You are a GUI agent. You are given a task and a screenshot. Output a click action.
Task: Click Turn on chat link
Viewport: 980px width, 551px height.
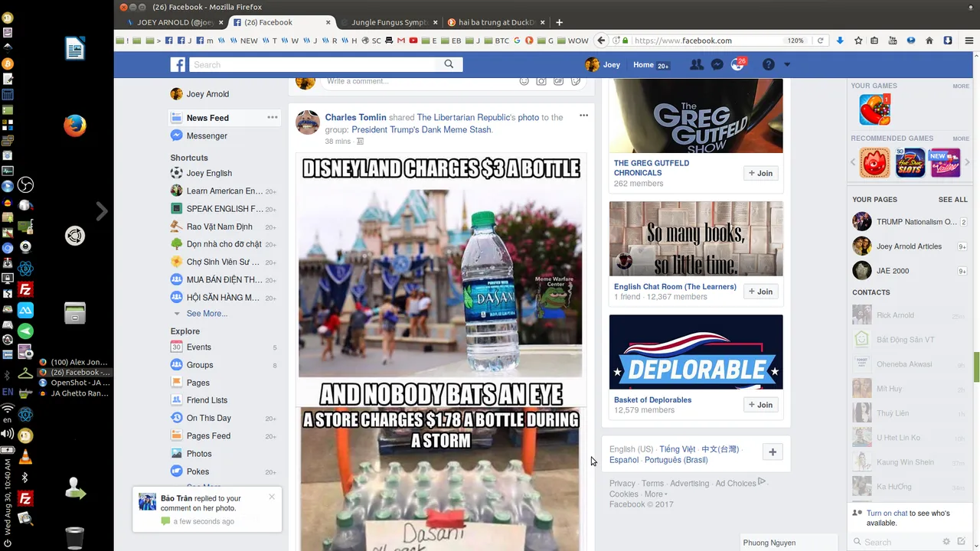[887, 514]
